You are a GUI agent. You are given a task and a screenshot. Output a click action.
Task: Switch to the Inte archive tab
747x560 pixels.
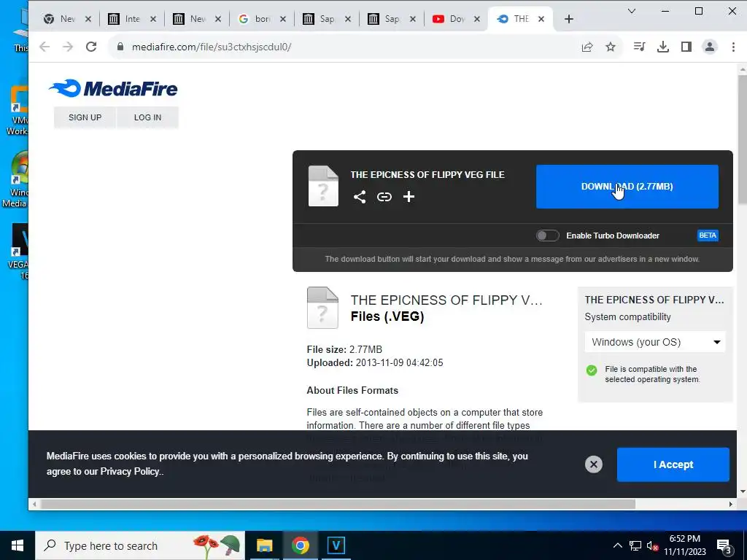[132, 19]
